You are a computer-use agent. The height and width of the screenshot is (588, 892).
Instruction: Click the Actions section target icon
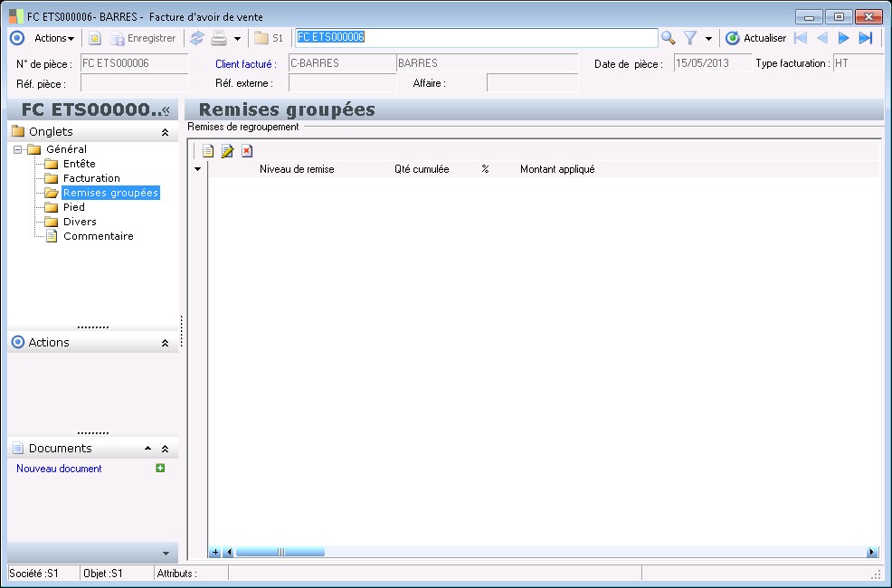[x=18, y=342]
